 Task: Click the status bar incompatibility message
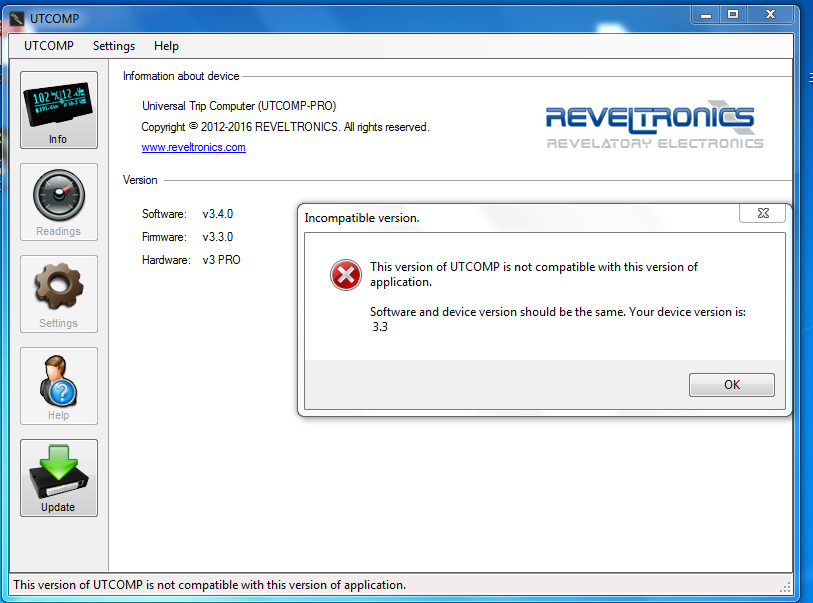(x=209, y=585)
